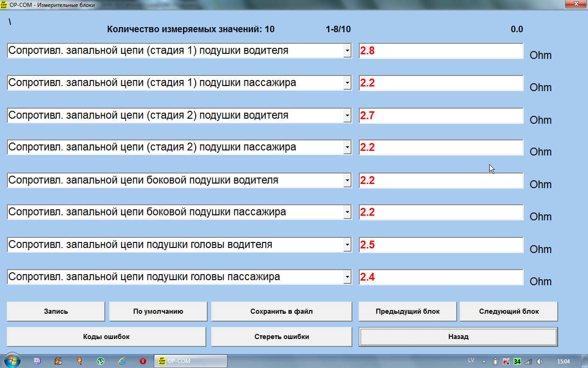588x368 pixels.
Task: Open the passenger head airbag dropdown
Action: coord(347,277)
